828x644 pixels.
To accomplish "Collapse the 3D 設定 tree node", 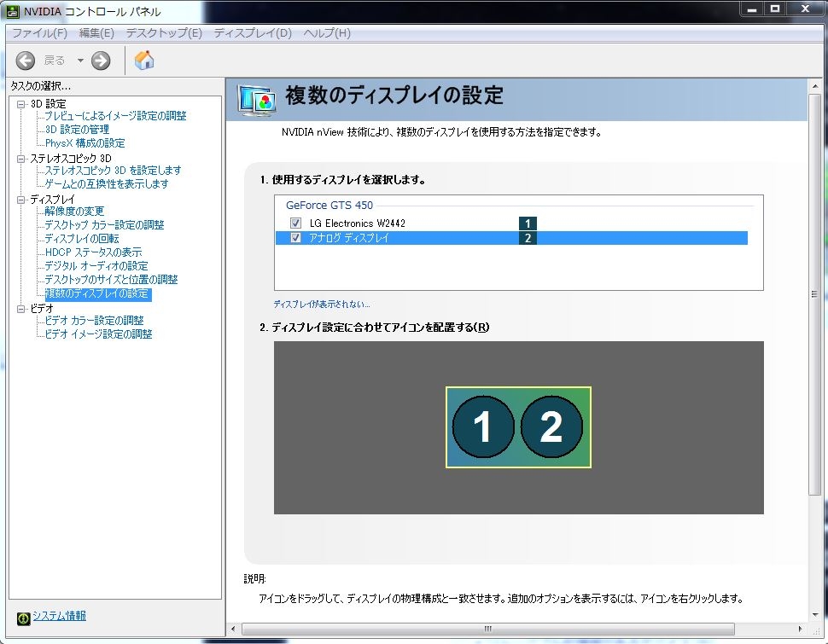I will coord(21,104).
